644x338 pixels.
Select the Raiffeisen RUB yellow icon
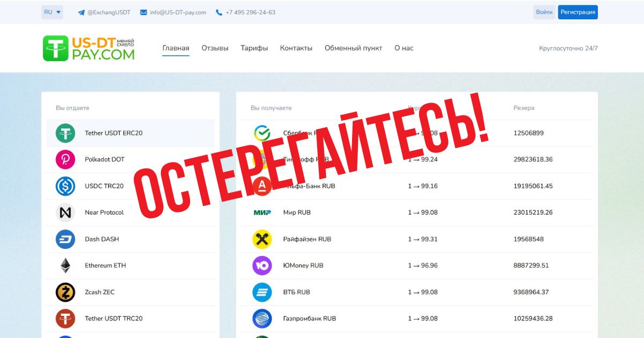click(262, 239)
